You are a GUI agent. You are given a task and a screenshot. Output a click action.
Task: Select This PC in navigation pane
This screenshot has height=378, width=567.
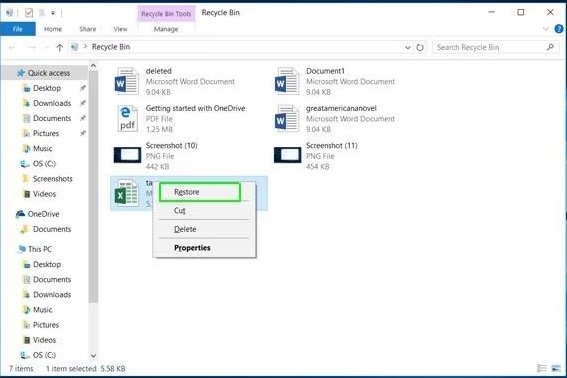click(40, 249)
